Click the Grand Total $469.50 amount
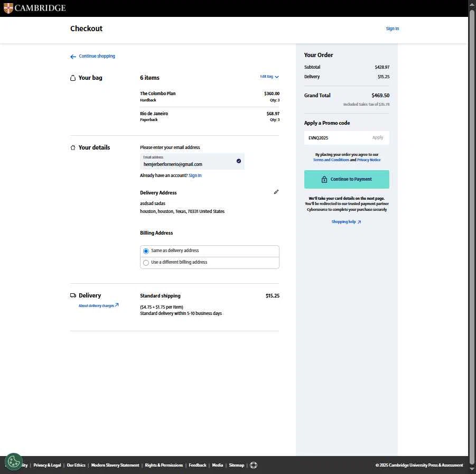The image size is (476, 474). pos(380,95)
